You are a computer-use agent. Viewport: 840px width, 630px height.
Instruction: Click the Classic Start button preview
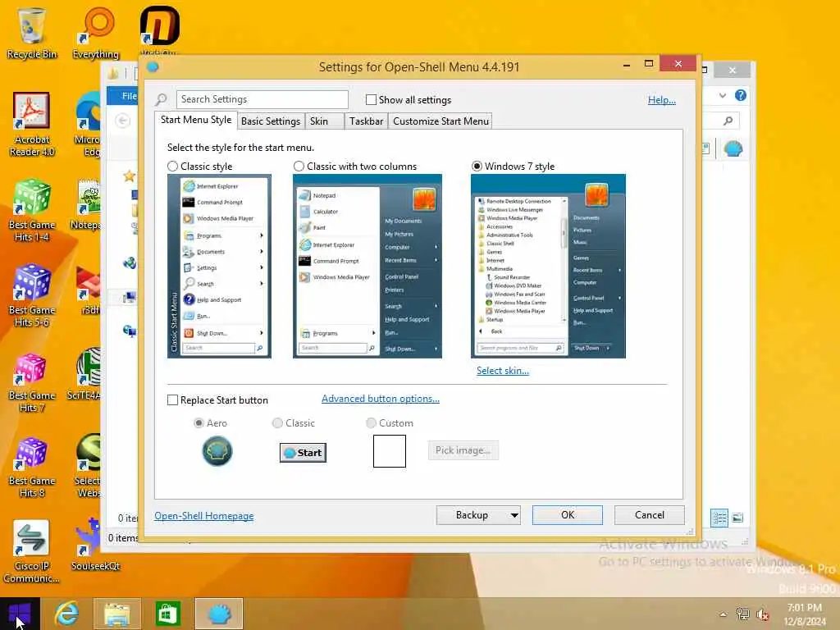[303, 453]
